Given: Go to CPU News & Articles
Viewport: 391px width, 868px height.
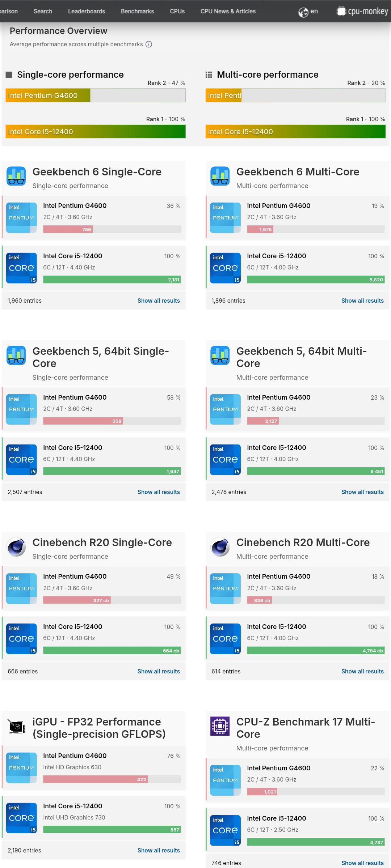Looking at the screenshot, I should pos(228,11).
